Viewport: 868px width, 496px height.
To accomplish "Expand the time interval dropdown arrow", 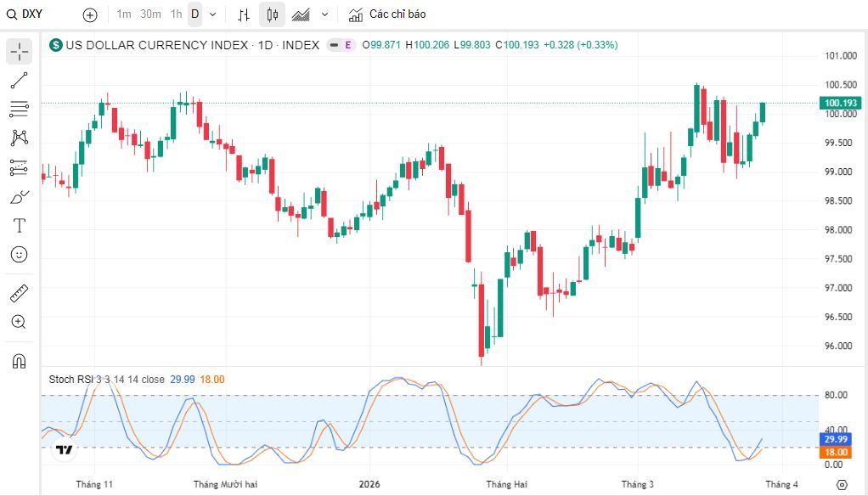I will pyautogui.click(x=212, y=14).
